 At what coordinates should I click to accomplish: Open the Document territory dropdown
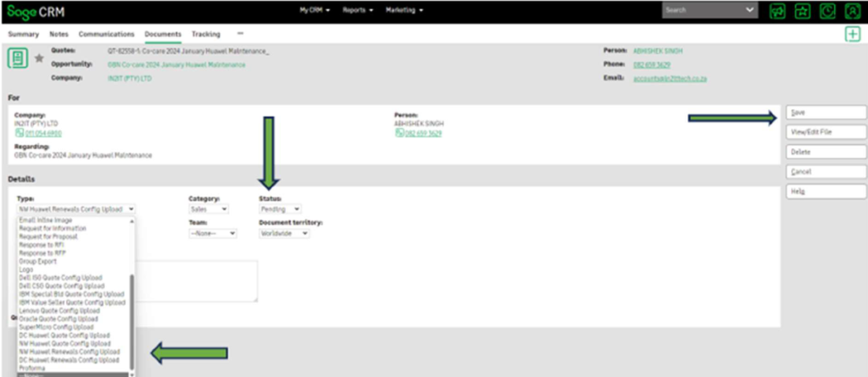[x=284, y=233]
